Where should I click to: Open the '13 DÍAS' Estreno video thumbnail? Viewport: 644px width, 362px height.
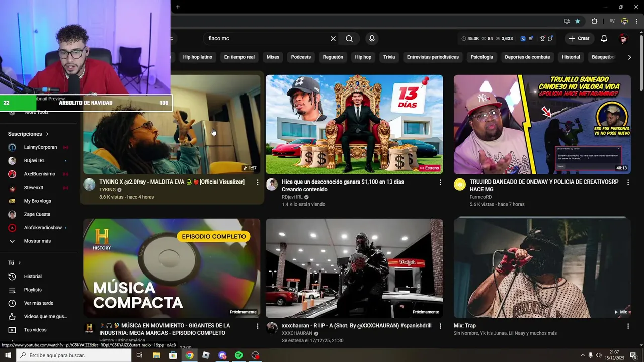tap(354, 125)
